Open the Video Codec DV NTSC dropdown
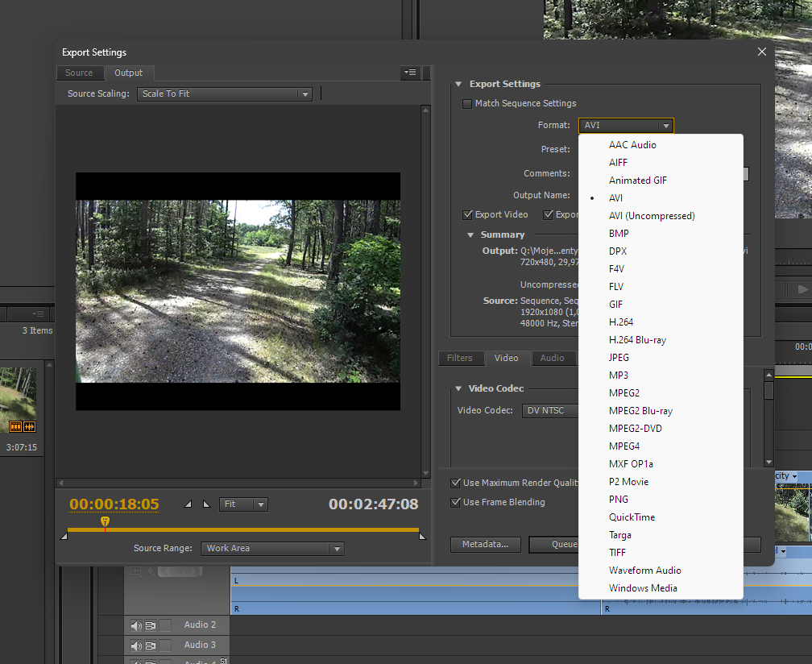Viewport: 812px width, 664px height. pyautogui.click(x=550, y=411)
